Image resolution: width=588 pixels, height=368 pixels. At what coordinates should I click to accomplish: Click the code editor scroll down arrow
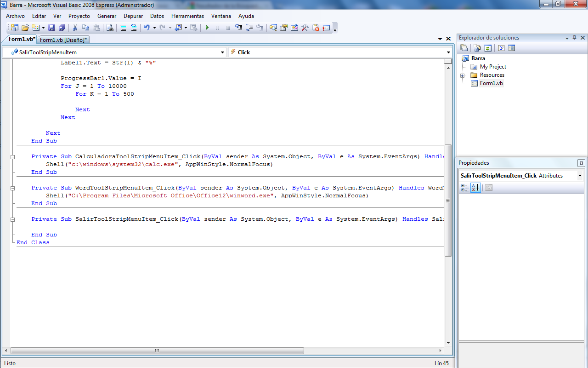tap(448, 343)
